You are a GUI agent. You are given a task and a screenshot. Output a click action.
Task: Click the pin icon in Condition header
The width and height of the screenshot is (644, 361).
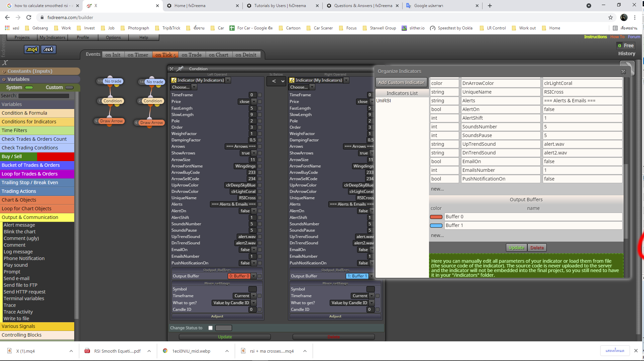pos(180,69)
